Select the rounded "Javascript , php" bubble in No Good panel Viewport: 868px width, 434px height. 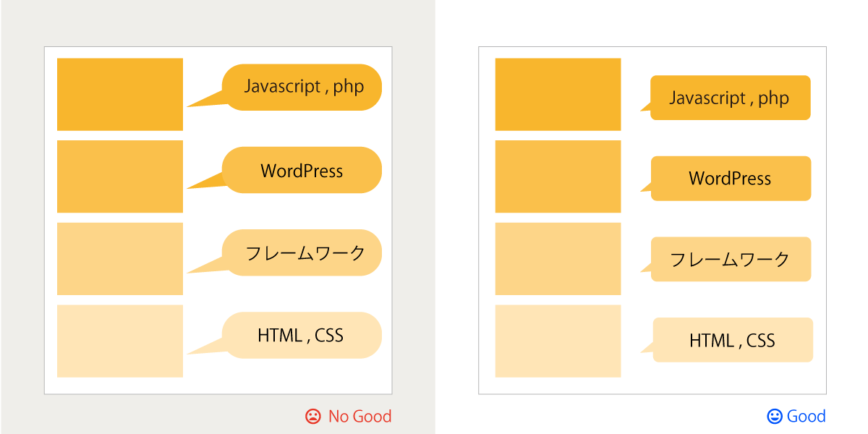tap(302, 88)
